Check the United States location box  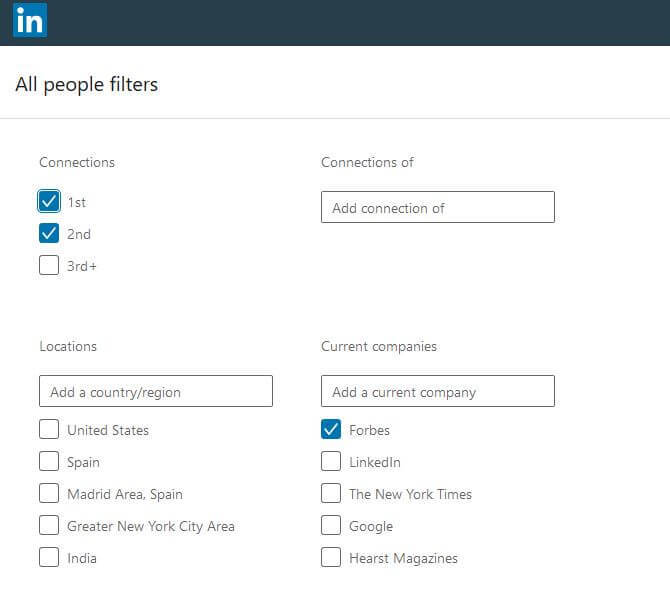[x=49, y=429]
